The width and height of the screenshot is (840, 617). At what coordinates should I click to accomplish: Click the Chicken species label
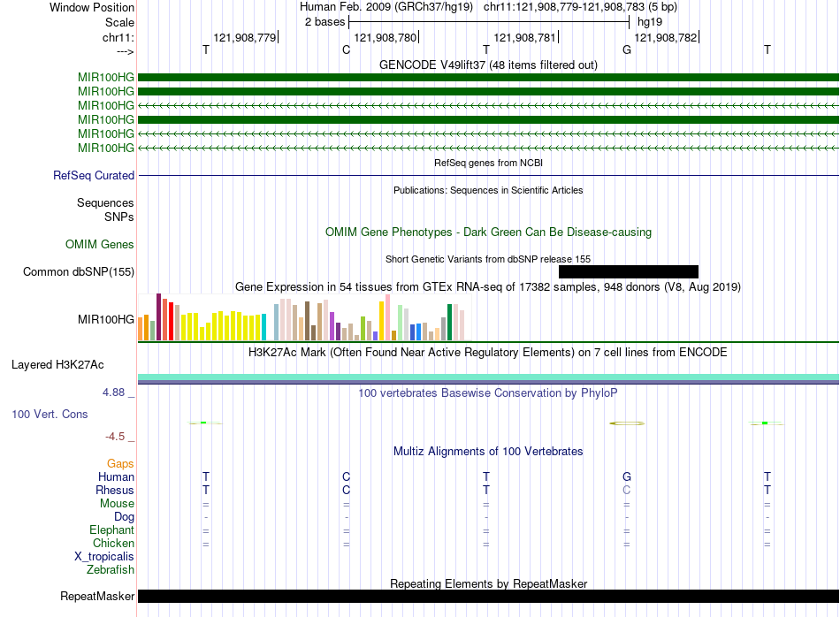(x=113, y=543)
